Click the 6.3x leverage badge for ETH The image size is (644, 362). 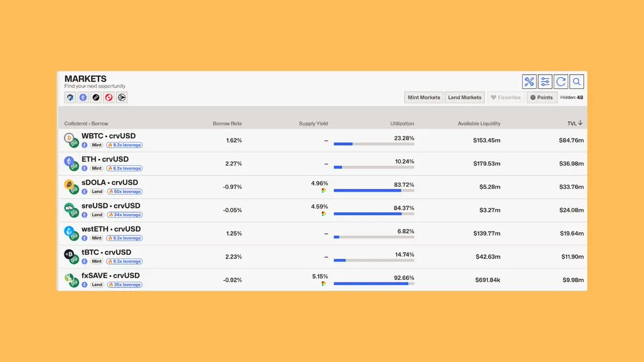pos(124,168)
